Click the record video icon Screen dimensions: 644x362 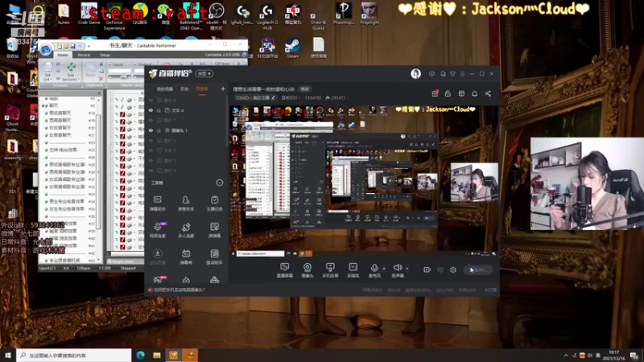(427, 269)
